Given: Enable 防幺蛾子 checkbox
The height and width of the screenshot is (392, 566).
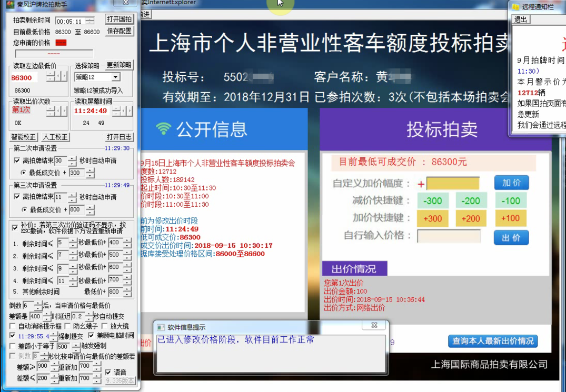Looking at the screenshot, I should [67, 326].
